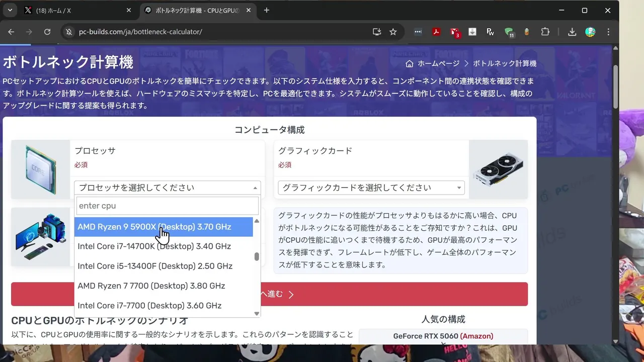Choose AMD Ryzen 7 7700 option
The height and width of the screenshot is (362, 644).
[x=164, y=286]
